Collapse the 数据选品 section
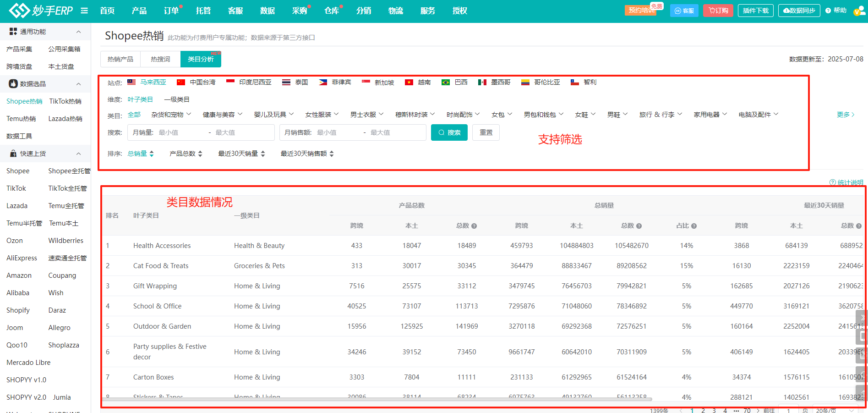 [78, 84]
